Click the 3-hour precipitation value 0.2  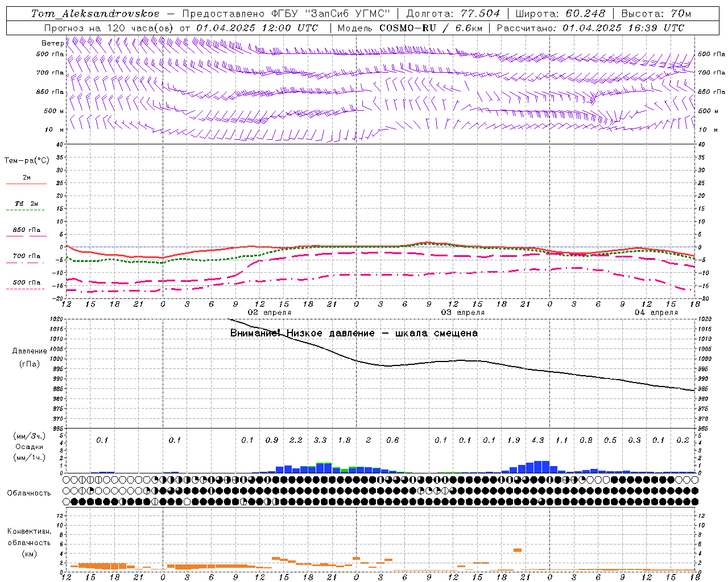click(x=682, y=440)
